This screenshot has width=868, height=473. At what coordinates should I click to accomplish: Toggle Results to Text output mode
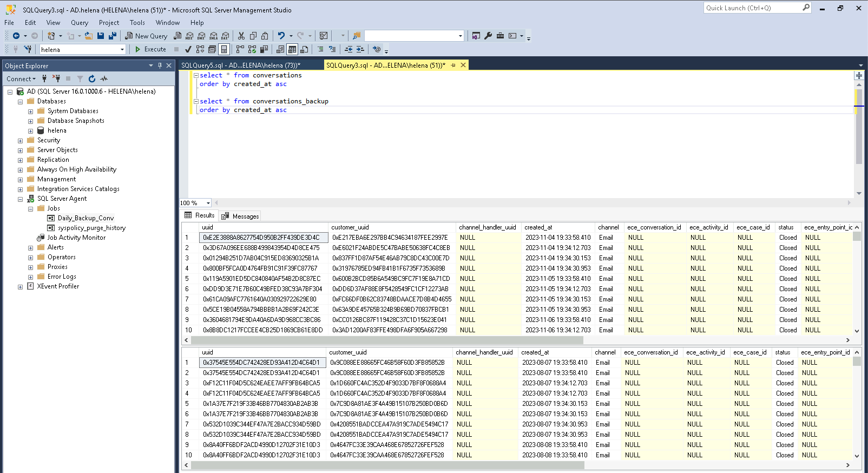[280, 49]
